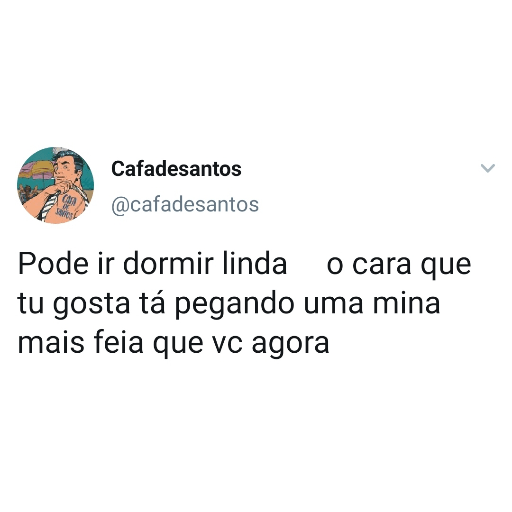Select the word "pegando" in the tweet
Screen dimensions: 512x512
(x=235, y=305)
